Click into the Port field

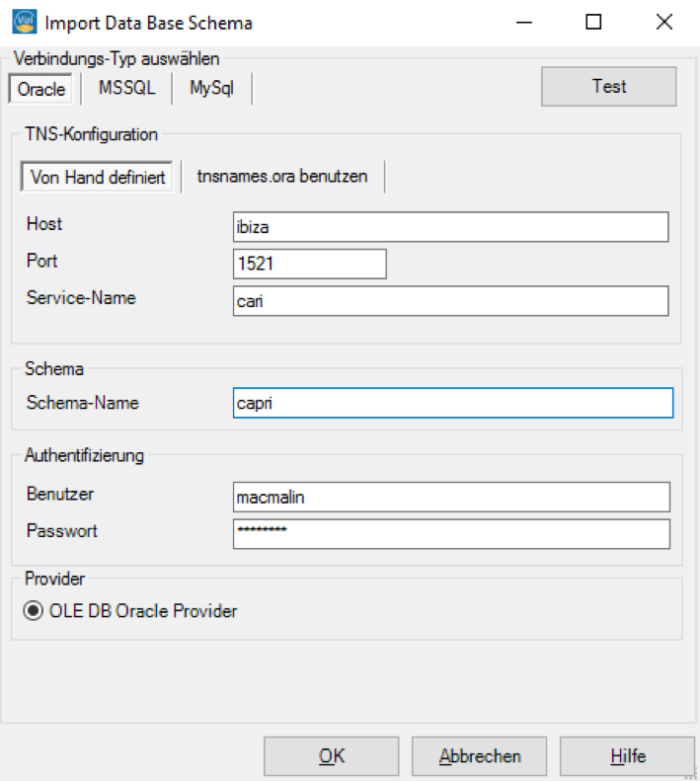point(309,264)
